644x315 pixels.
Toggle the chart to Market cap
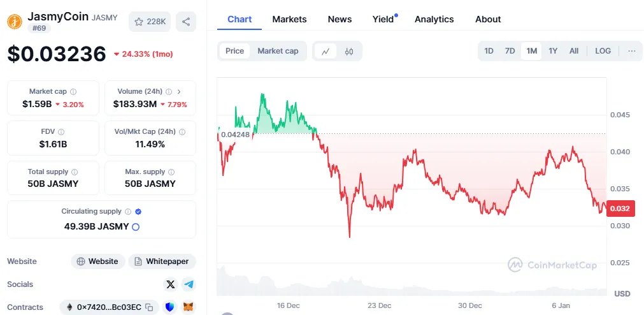coord(278,51)
